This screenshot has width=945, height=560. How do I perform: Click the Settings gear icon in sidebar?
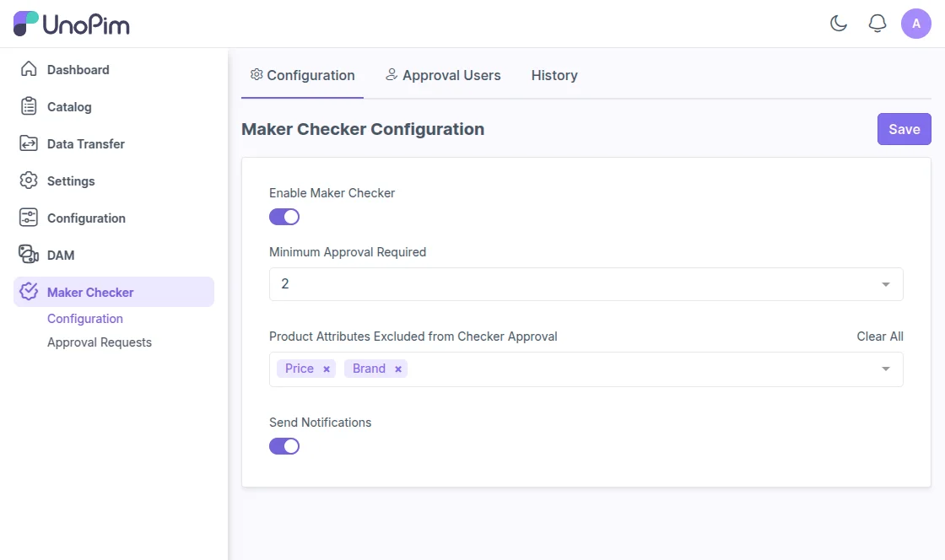point(29,180)
